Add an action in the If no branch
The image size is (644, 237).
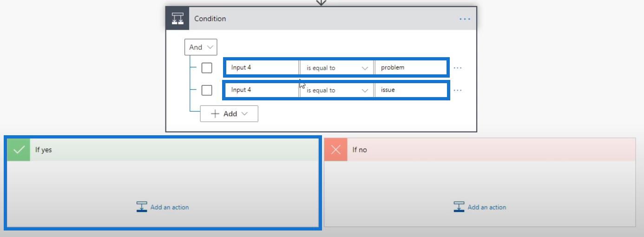click(x=480, y=207)
